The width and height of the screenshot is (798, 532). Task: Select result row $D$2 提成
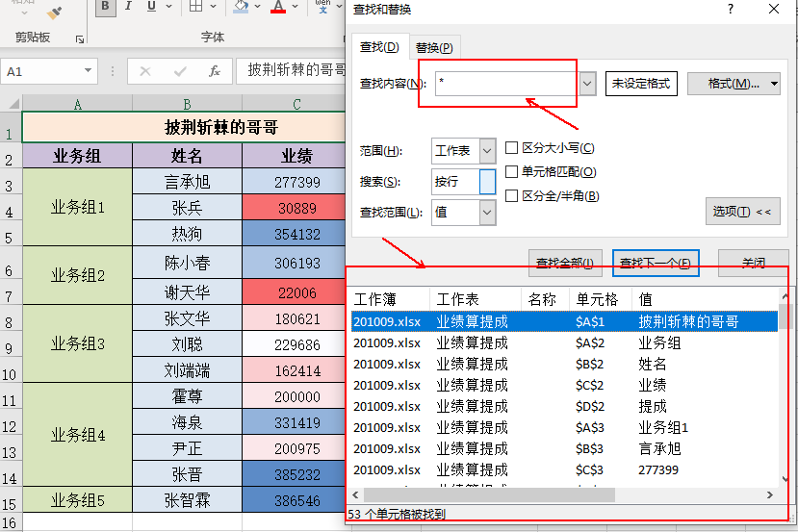click(564, 406)
